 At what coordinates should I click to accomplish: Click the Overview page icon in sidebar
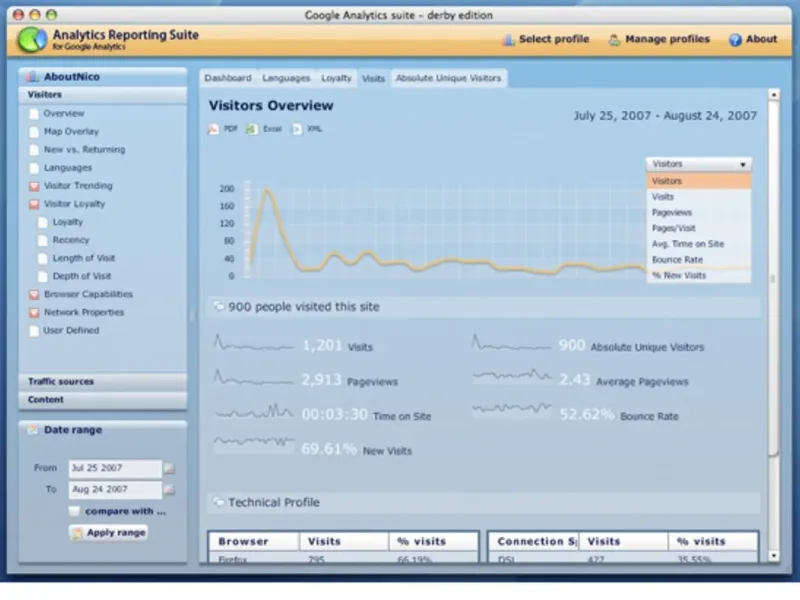(x=34, y=114)
